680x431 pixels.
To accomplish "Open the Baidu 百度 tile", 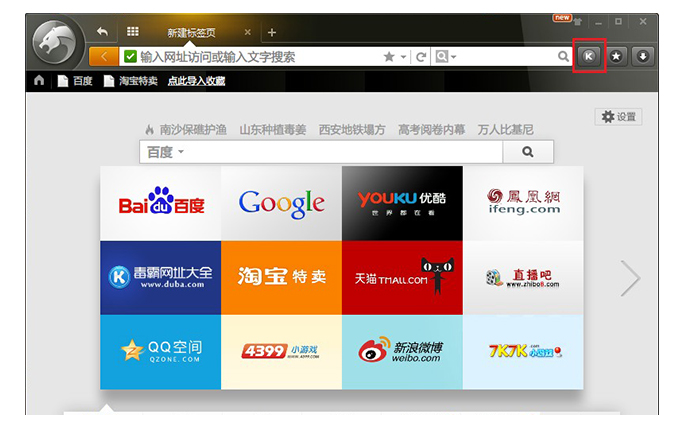I will click(x=160, y=203).
